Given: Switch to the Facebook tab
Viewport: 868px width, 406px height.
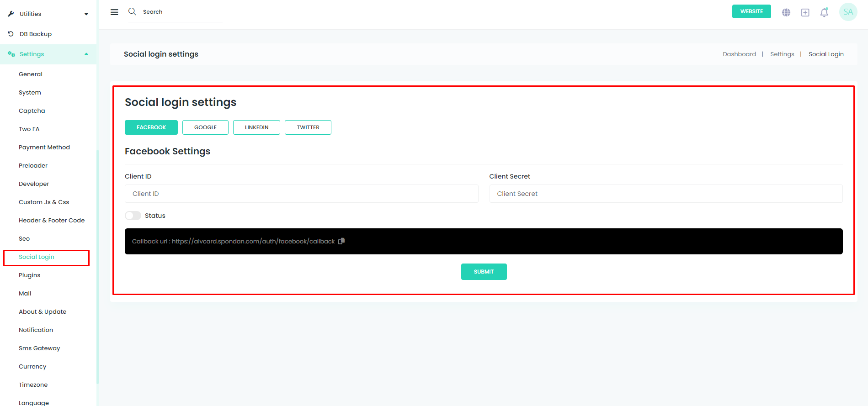Looking at the screenshot, I should (151, 127).
